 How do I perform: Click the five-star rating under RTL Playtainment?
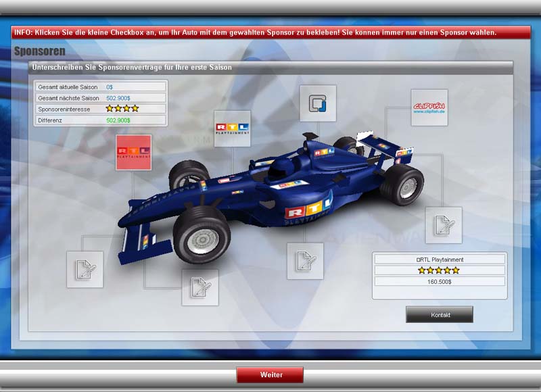[439, 270]
